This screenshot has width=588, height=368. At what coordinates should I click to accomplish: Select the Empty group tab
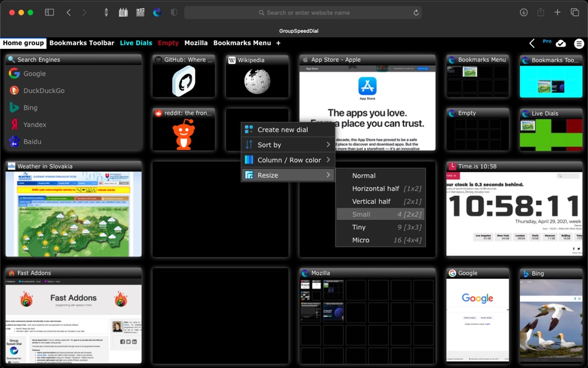(168, 43)
